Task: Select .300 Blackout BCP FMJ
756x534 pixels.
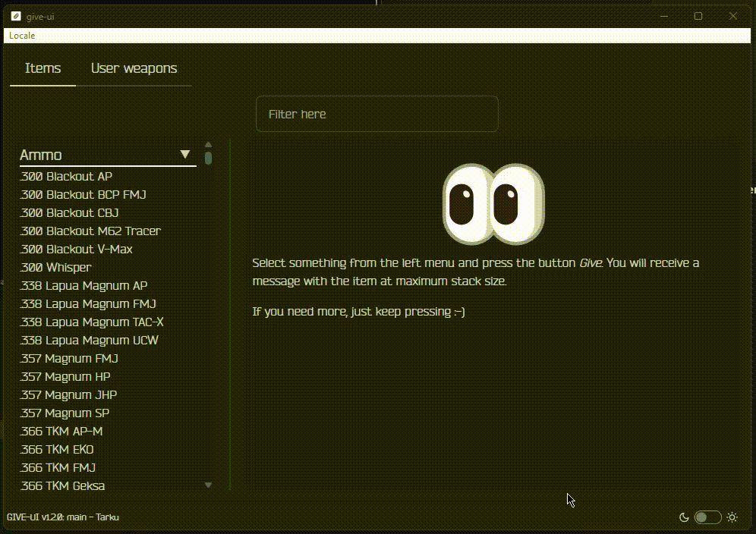Action: pos(83,195)
